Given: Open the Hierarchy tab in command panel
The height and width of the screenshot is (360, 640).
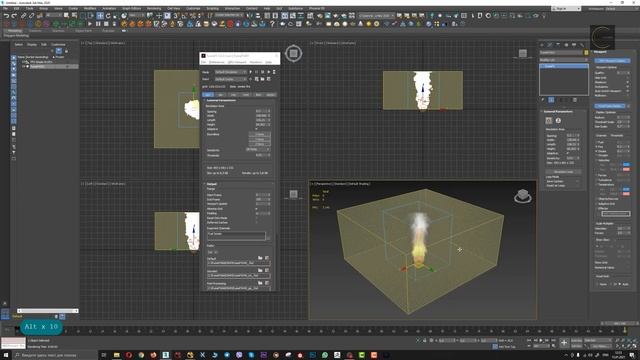Looking at the screenshot, I should [558, 44].
